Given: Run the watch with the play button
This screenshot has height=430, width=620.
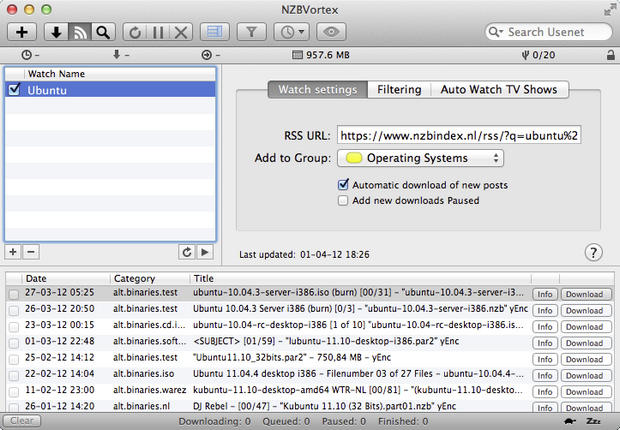Looking at the screenshot, I should pyautogui.click(x=205, y=252).
